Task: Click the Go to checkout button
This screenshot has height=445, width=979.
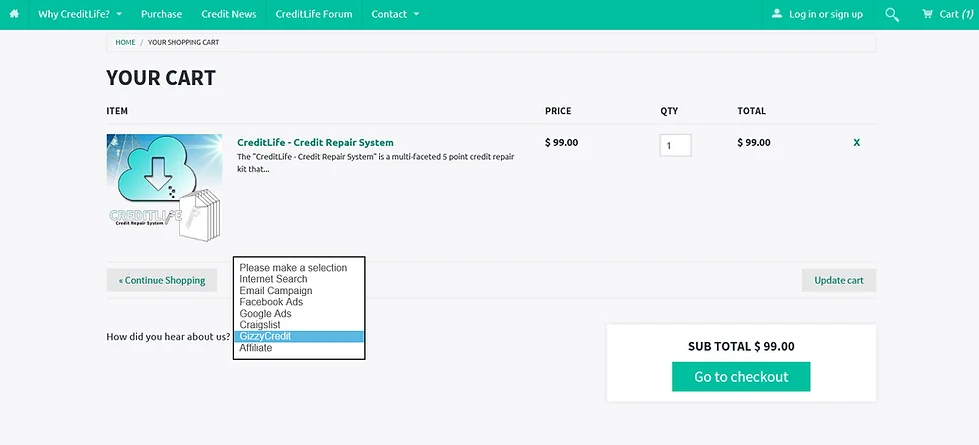Action: click(740, 377)
